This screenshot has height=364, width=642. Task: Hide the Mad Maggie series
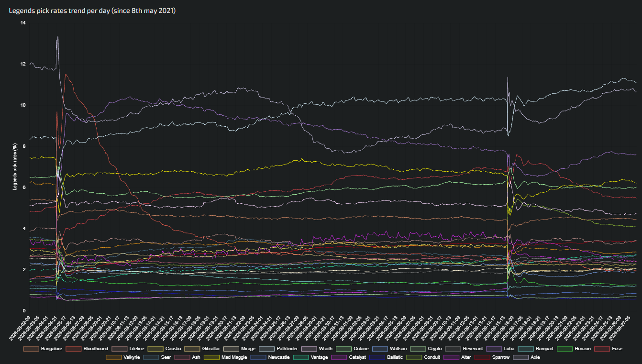point(225,357)
